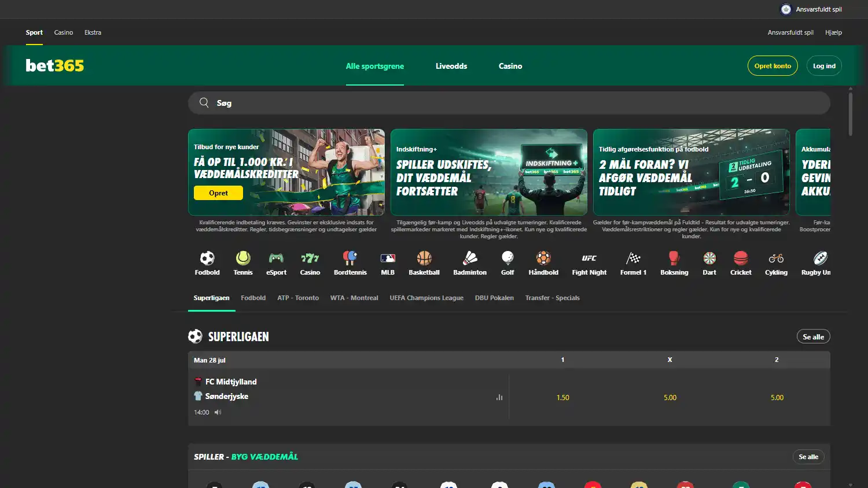Click the Opret konto button

tap(773, 66)
